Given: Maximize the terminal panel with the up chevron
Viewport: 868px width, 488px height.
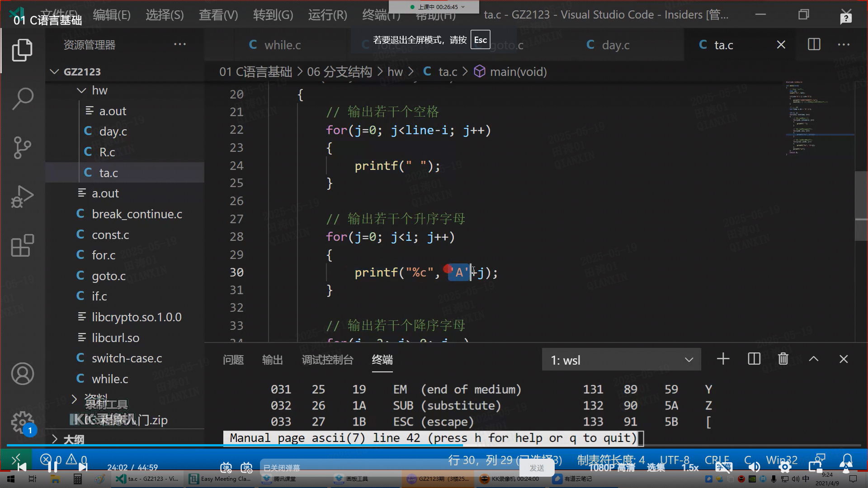Looking at the screenshot, I should 813,359.
